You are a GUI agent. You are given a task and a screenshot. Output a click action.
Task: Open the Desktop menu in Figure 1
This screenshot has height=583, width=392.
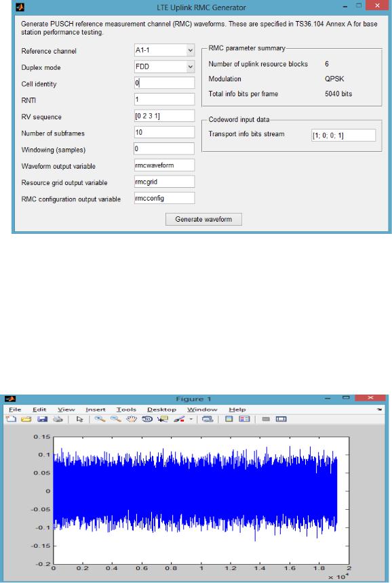(x=161, y=409)
